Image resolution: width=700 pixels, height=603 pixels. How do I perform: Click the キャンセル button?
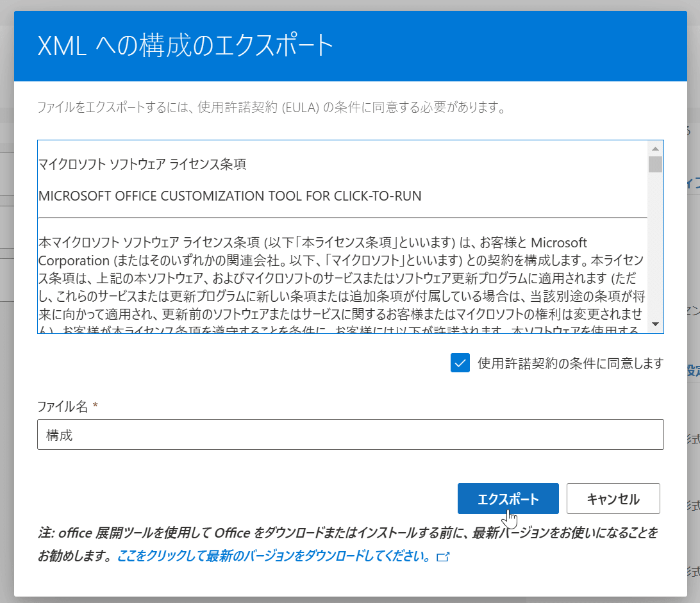coord(613,499)
